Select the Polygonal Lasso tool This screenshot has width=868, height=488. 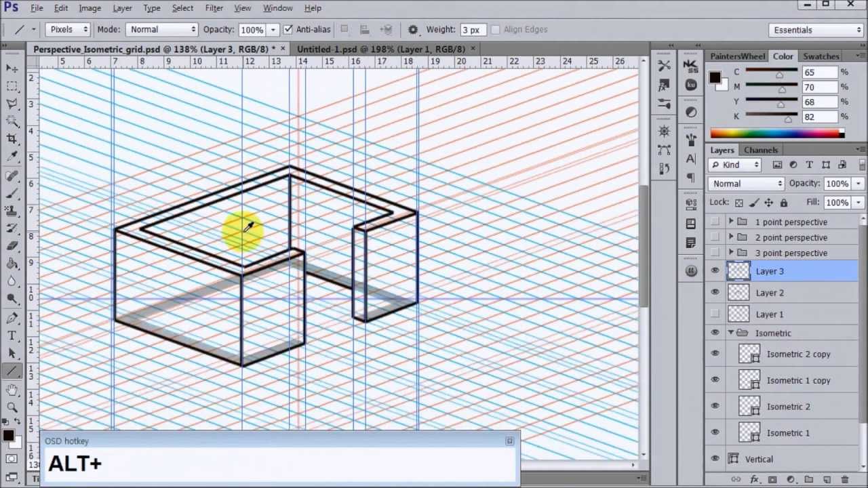[12, 104]
